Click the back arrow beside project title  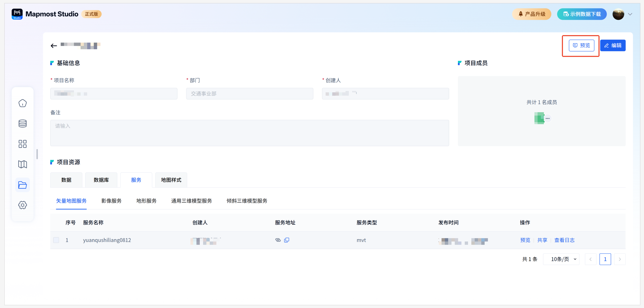pyautogui.click(x=54, y=46)
